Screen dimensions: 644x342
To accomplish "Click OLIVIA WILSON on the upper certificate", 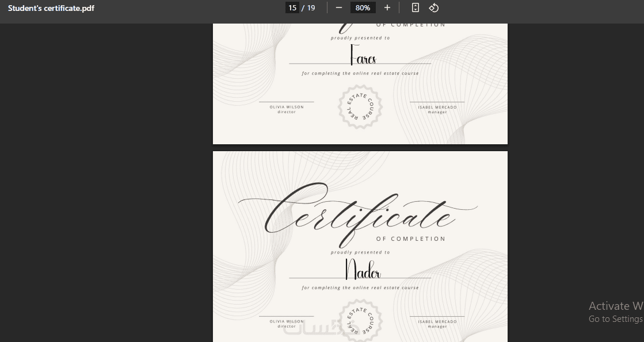I will point(287,107).
